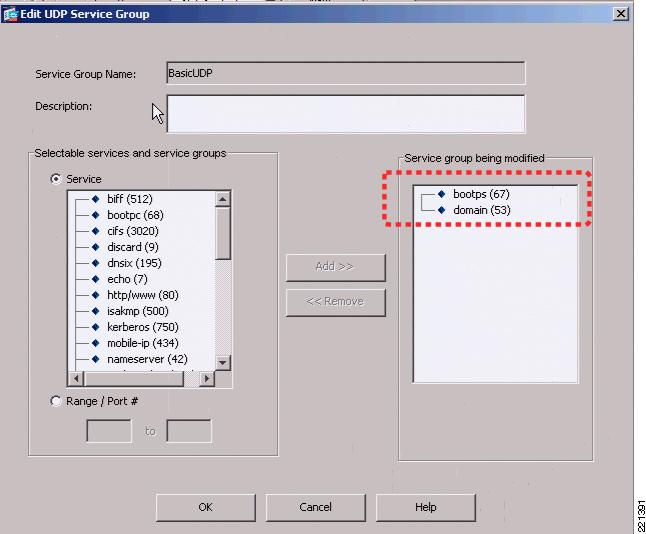Click the diamond icon beside cifs (3020)
Image resolution: width=646 pixels, height=534 pixels.
(96, 231)
